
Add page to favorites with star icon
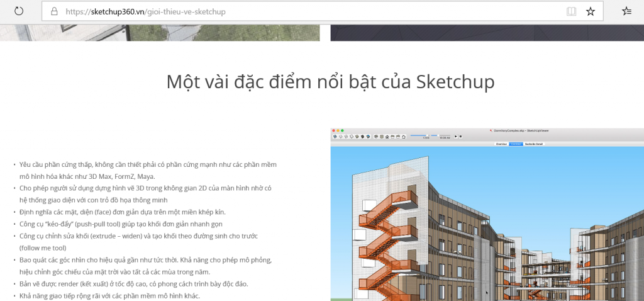tap(590, 11)
